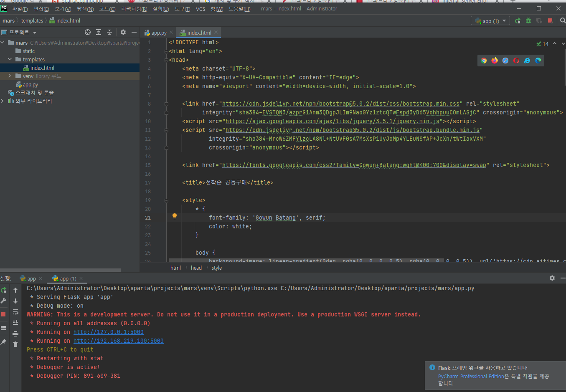The image size is (566, 392).
Task: Stop process in Run panel sidebar
Action: pyautogui.click(x=4, y=314)
